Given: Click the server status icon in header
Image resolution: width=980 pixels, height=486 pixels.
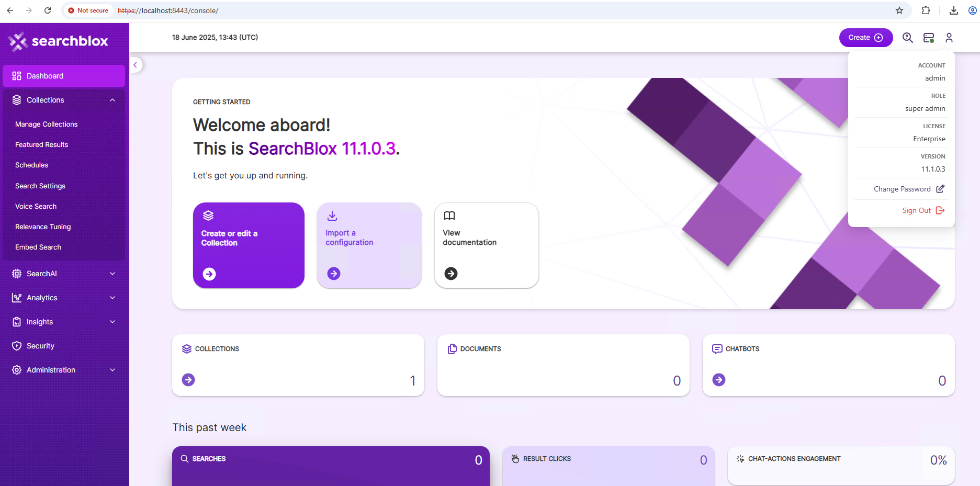Looking at the screenshot, I should coord(929,38).
